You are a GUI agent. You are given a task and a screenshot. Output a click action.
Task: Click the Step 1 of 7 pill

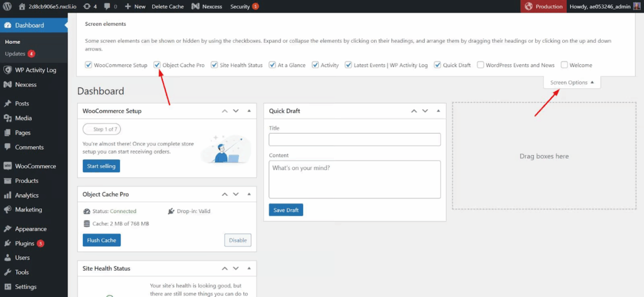pos(102,129)
